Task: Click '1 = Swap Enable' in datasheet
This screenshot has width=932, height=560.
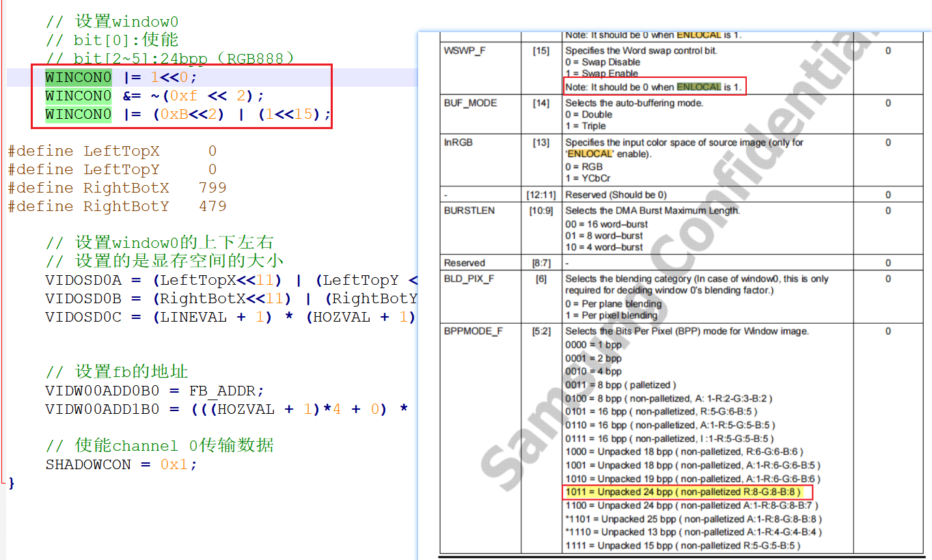Action: pyautogui.click(x=601, y=74)
